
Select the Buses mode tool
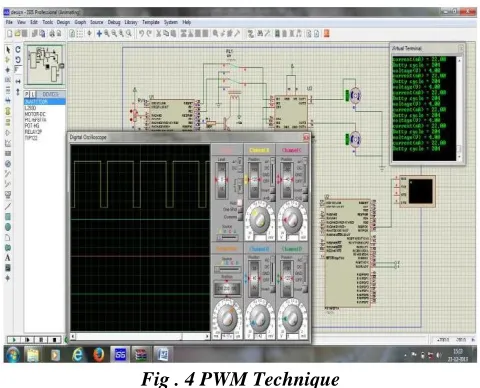[x=8, y=100]
